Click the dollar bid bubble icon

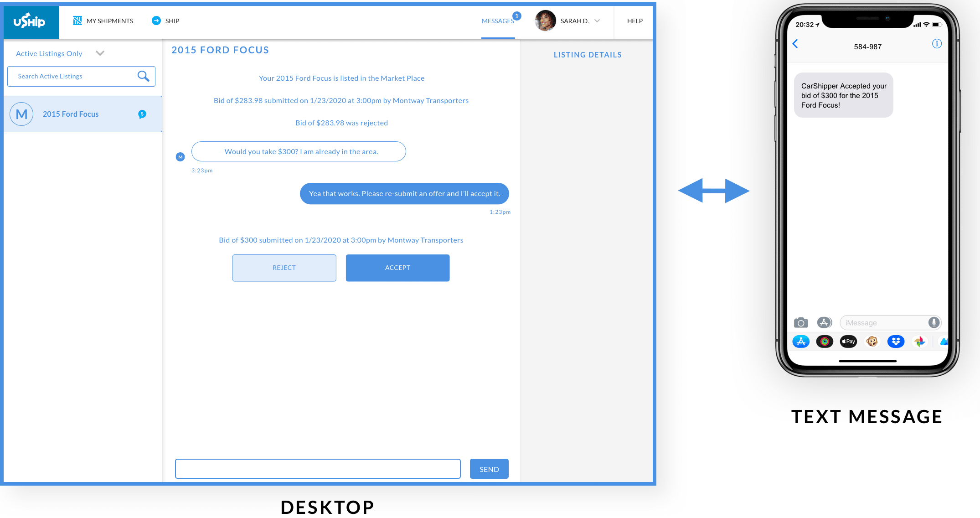[142, 114]
